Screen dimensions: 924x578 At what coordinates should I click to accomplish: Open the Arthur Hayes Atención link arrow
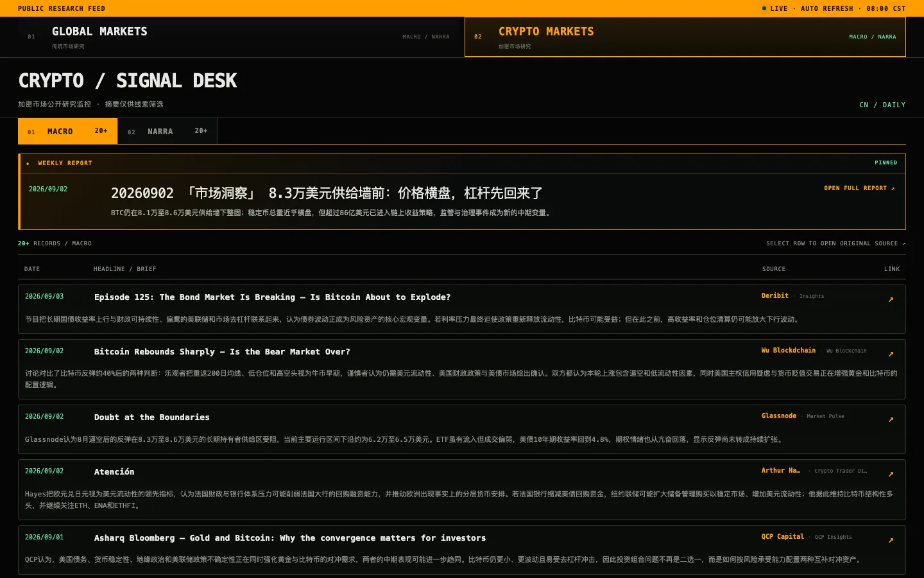pos(891,474)
